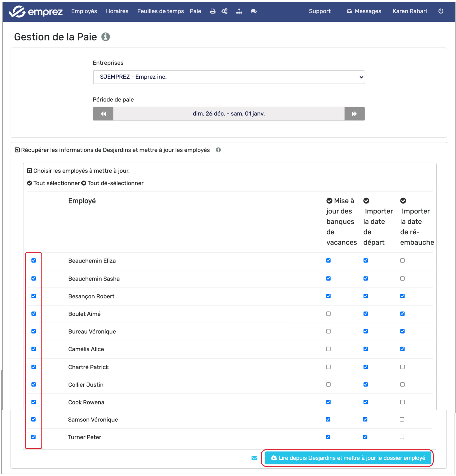This screenshot has width=456, height=476.
Task: Click the info icon beside Gestion de la Paie
Action: [105, 37]
